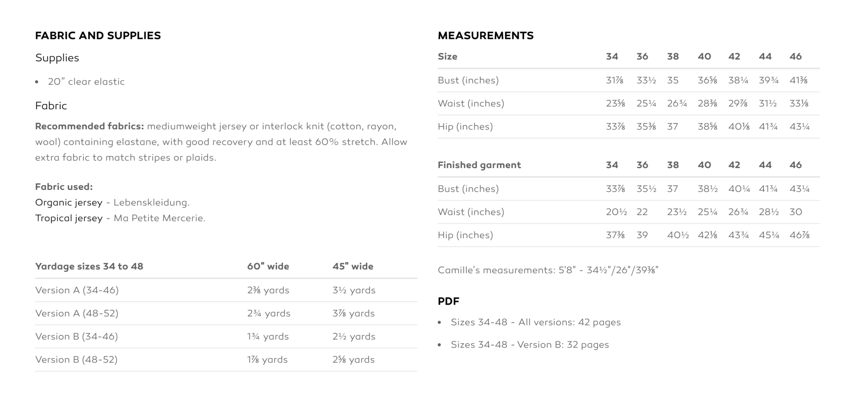This screenshot has width=868, height=413.
Task: Select the Finished garment Waist row
Action: click(629, 212)
